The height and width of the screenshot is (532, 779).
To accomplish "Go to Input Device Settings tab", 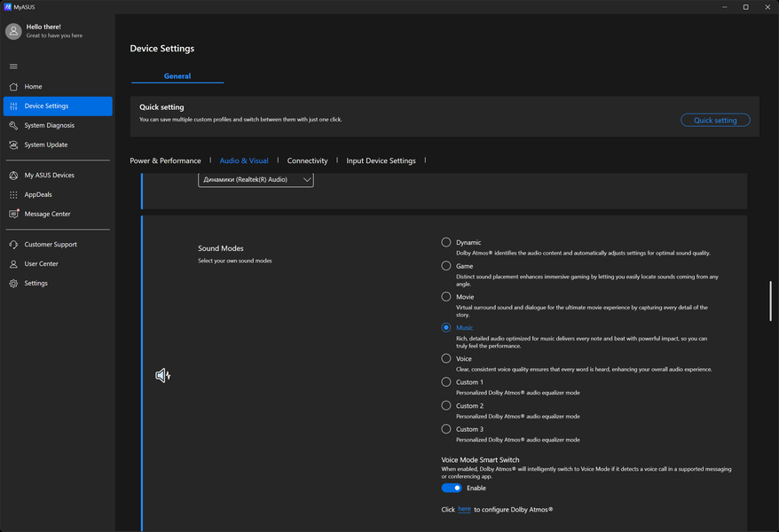I will [381, 161].
